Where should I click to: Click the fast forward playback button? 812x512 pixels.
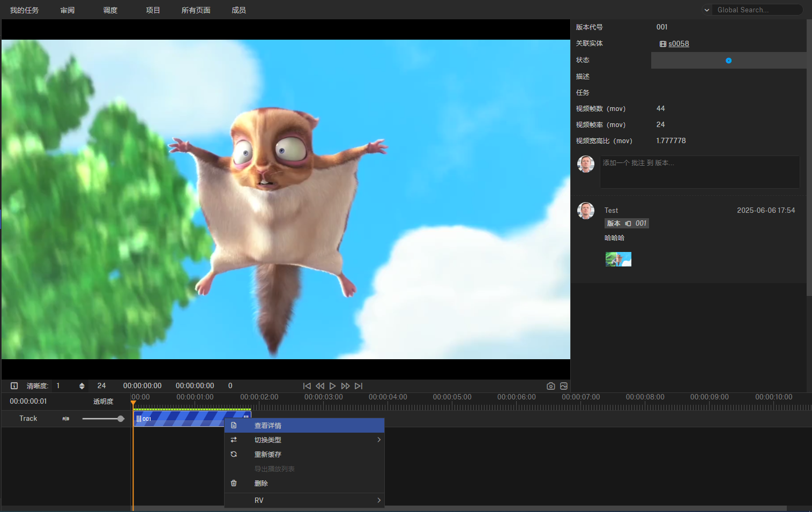(x=345, y=386)
